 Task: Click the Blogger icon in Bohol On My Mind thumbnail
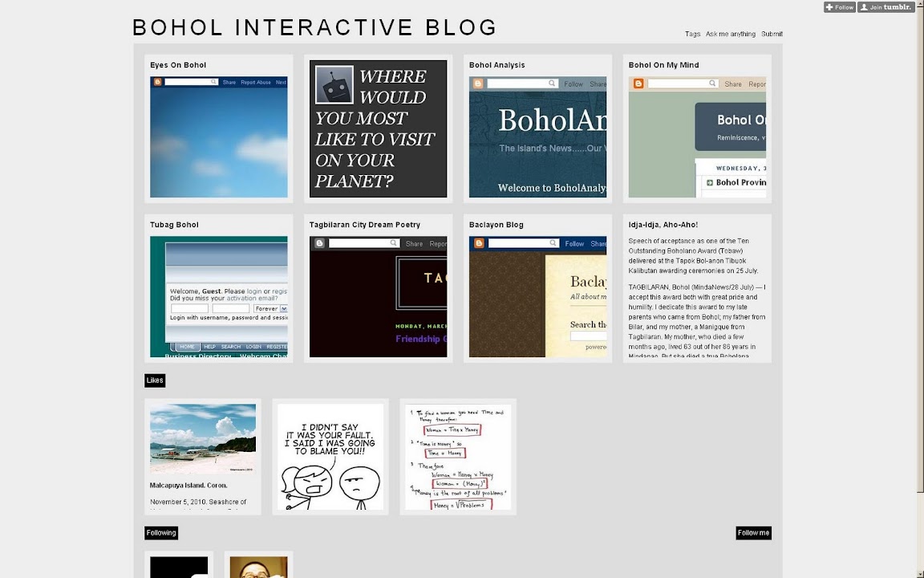(x=638, y=83)
